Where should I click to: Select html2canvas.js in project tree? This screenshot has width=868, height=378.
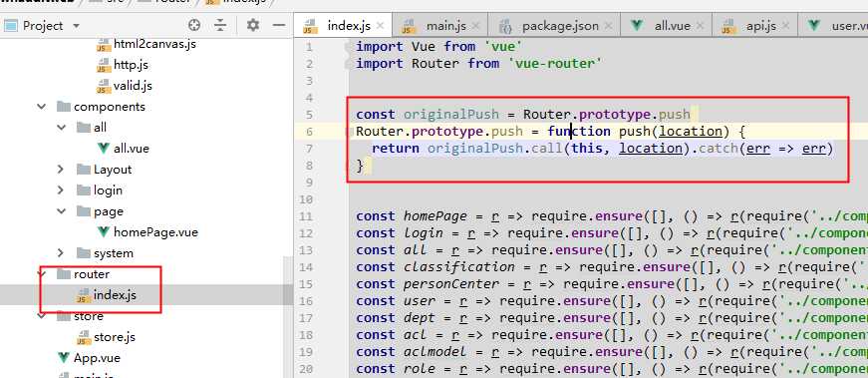pos(154,44)
